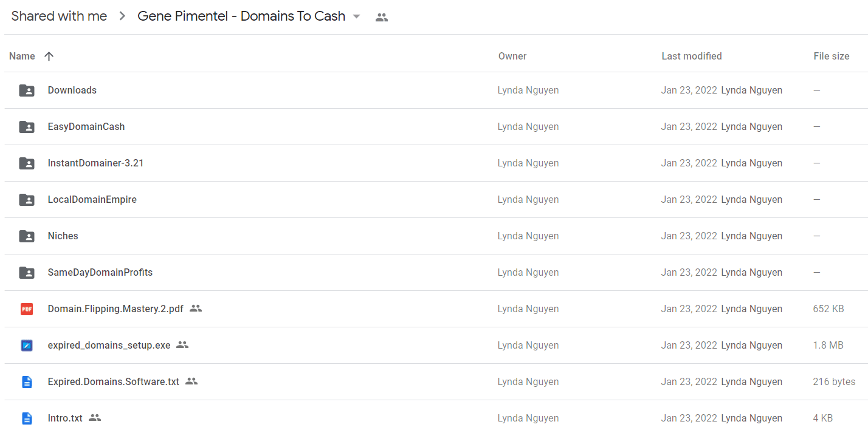Image resolution: width=868 pixels, height=430 pixels.
Task: Select the InstantDomainer-3.21 folder row
Action: (436, 163)
